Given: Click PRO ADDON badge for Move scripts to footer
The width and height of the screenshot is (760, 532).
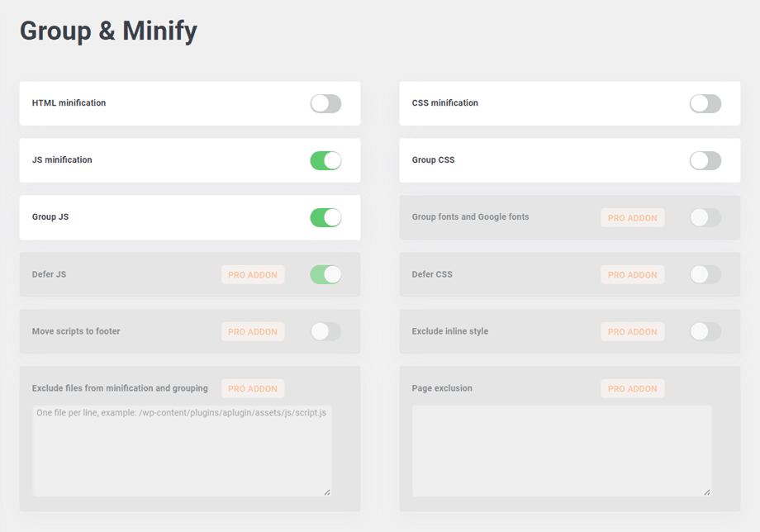Looking at the screenshot, I should pos(253,332).
